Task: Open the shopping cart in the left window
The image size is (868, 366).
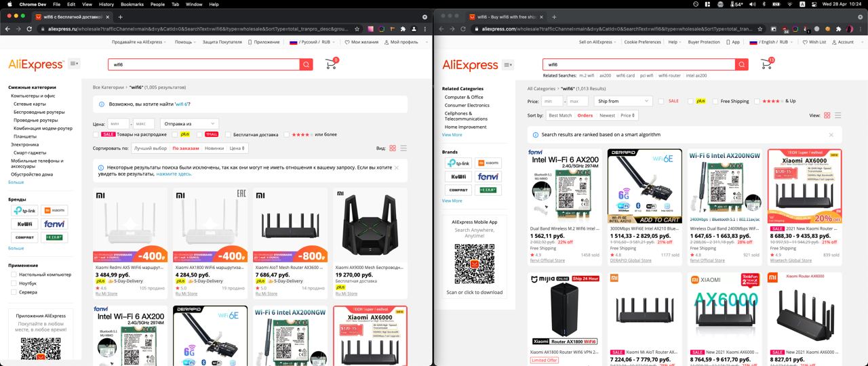Action: point(331,64)
